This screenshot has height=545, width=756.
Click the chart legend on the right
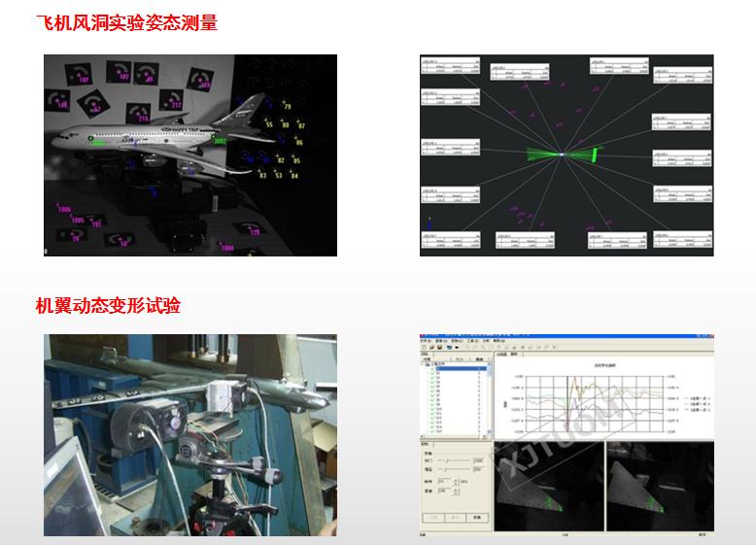pyautogui.click(x=697, y=404)
